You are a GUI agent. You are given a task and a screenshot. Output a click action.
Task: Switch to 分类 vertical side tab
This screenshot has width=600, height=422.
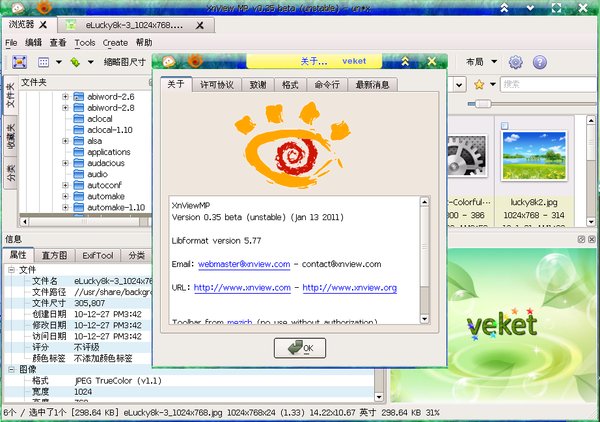[11, 173]
